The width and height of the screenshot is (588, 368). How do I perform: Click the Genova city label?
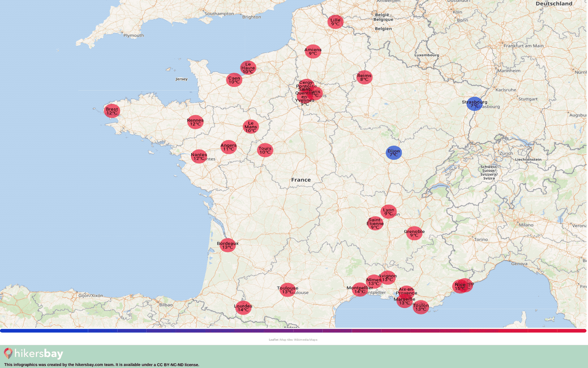click(x=519, y=264)
